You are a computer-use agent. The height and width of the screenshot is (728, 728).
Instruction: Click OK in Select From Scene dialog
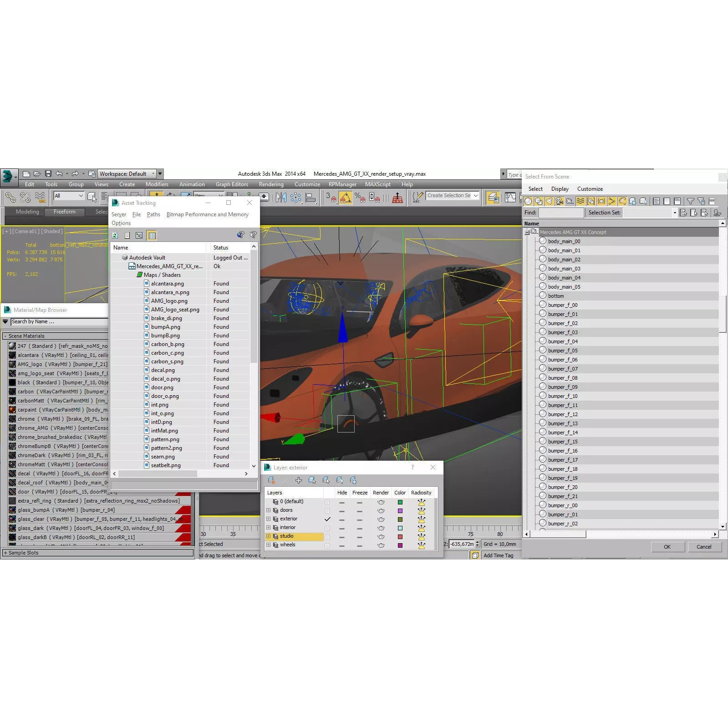click(667, 547)
